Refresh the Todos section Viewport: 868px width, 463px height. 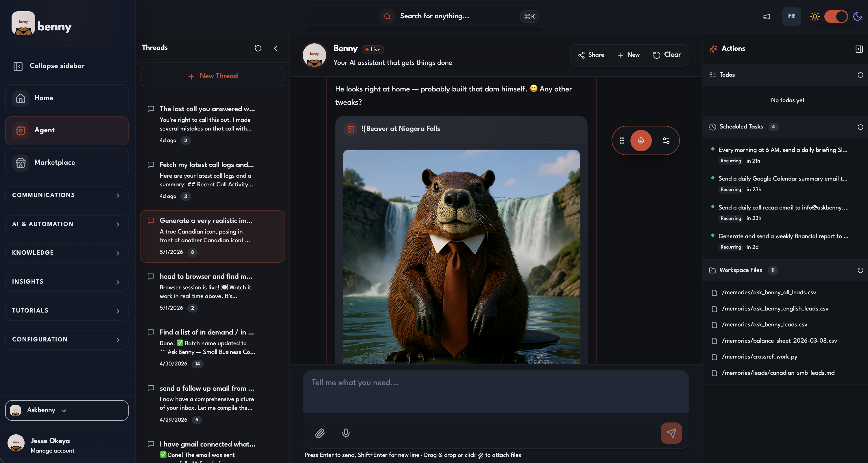click(x=860, y=75)
